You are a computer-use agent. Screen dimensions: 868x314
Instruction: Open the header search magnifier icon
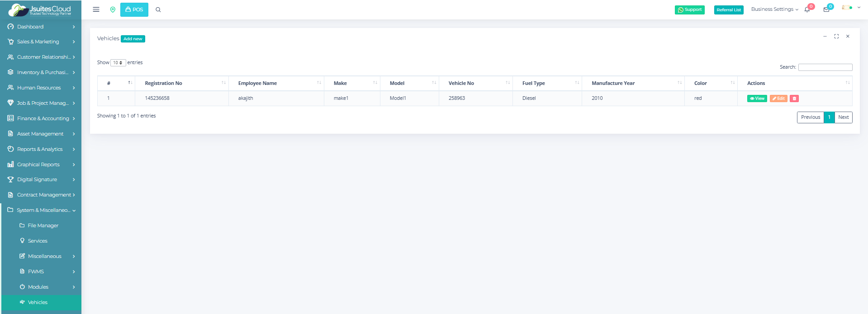point(158,9)
